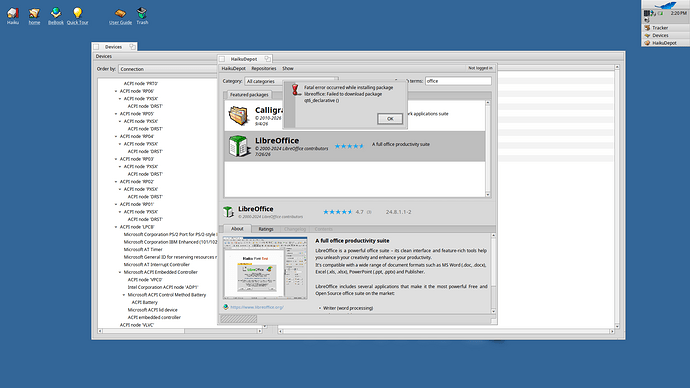Click package list scrollbar down arrow
This screenshot has height=388, width=690.
(488, 194)
